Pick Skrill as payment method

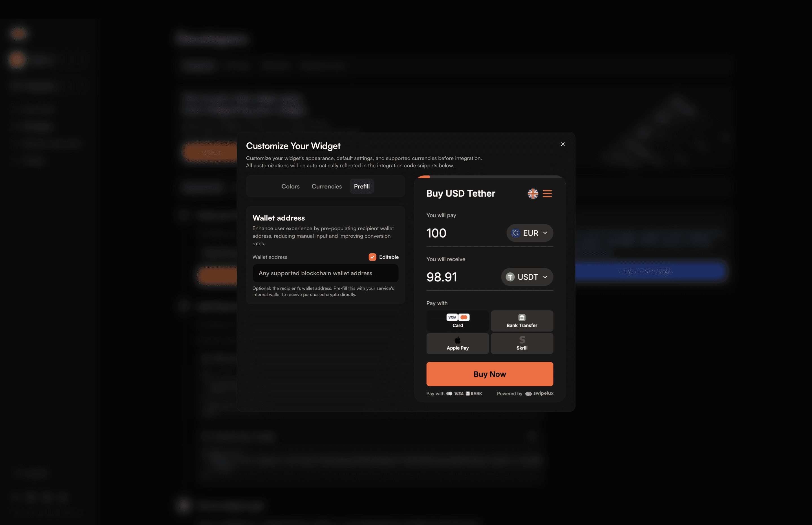[x=522, y=343]
